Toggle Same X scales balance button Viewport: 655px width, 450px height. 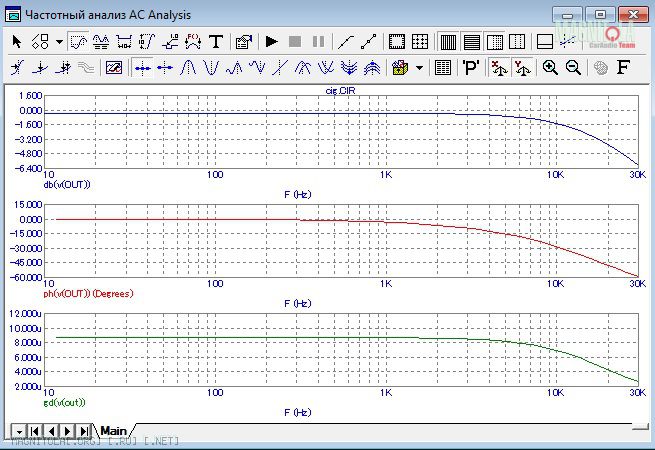pos(499,67)
